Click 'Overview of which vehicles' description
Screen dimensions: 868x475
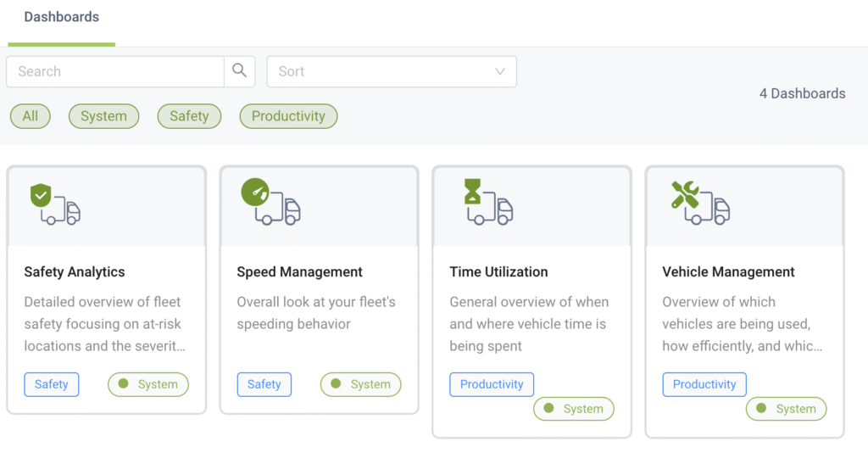[743, 324]
